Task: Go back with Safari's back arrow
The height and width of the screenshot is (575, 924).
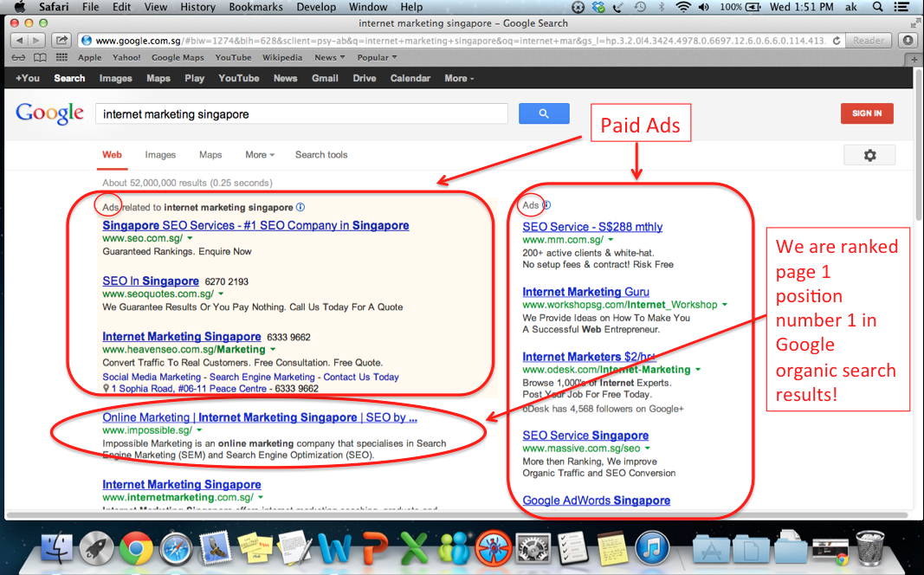Action: [19, 41]
